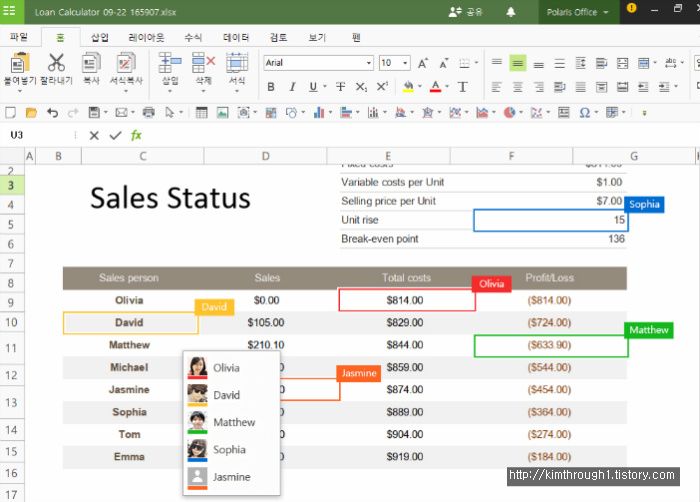This screenshot has width=700, height=502.
Task: Click the U3 cell name box
Action: (x=38, y=135)
